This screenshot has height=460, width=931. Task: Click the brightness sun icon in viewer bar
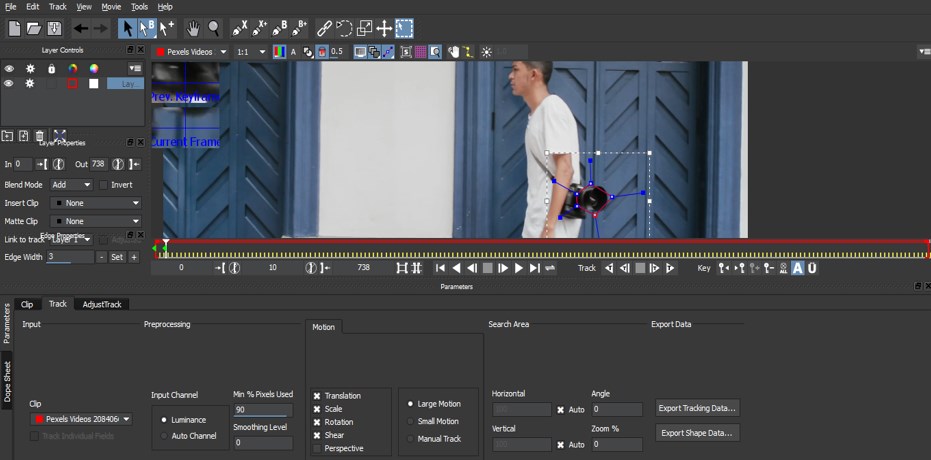tap(487, 52)
